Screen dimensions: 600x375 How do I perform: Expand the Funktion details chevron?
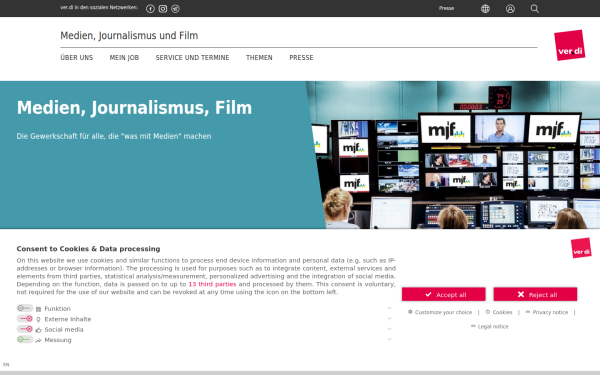coord(389,308)
